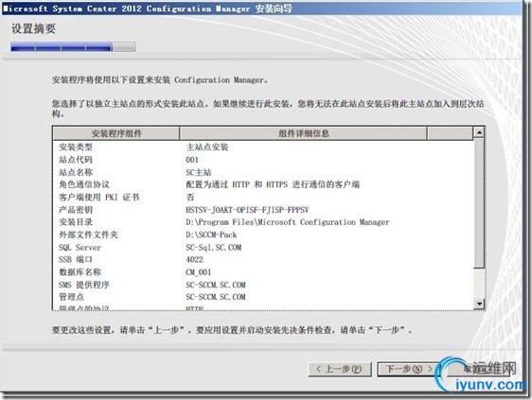Screen dimensions: 532x400
Task: Select the port value 4022
Action: [x=194, y=260]
